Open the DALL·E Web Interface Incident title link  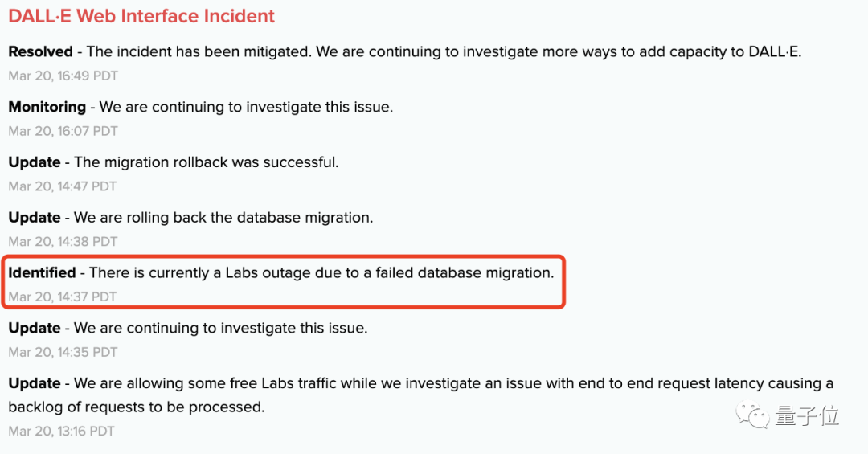coord(141,16)
